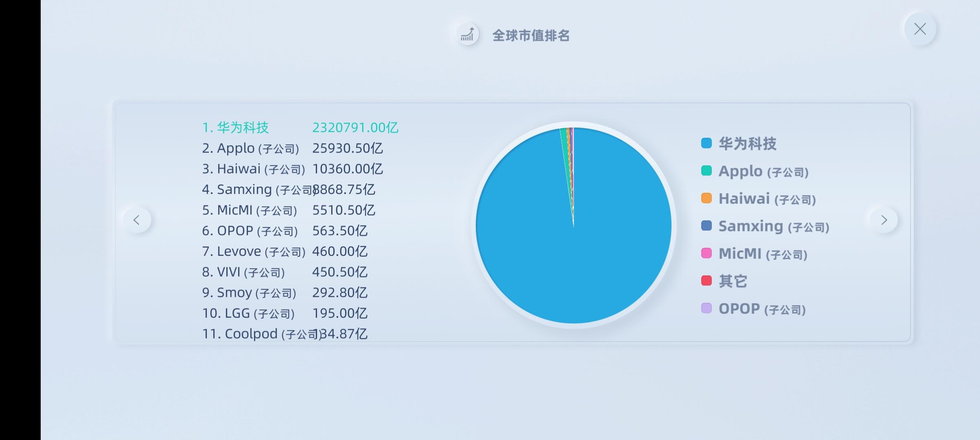Select the 11. Coolpod (子公司) row
This screenshot has width=980, height=440.
285,334
